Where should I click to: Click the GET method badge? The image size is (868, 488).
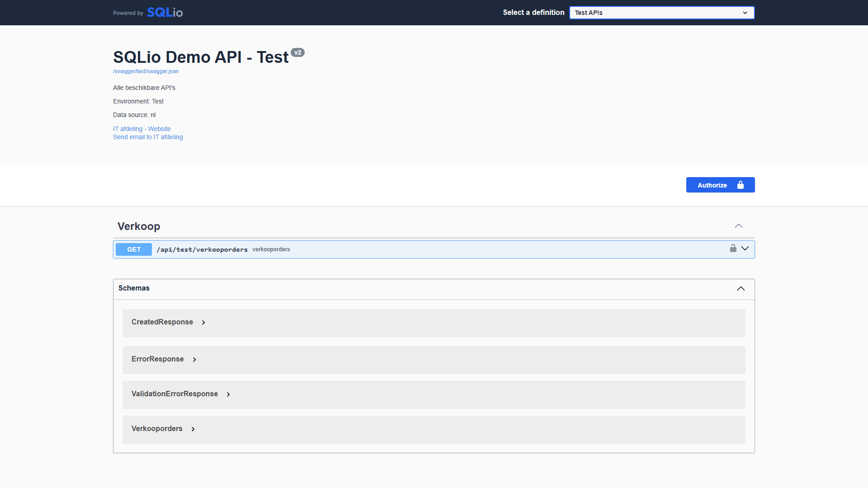134,249
